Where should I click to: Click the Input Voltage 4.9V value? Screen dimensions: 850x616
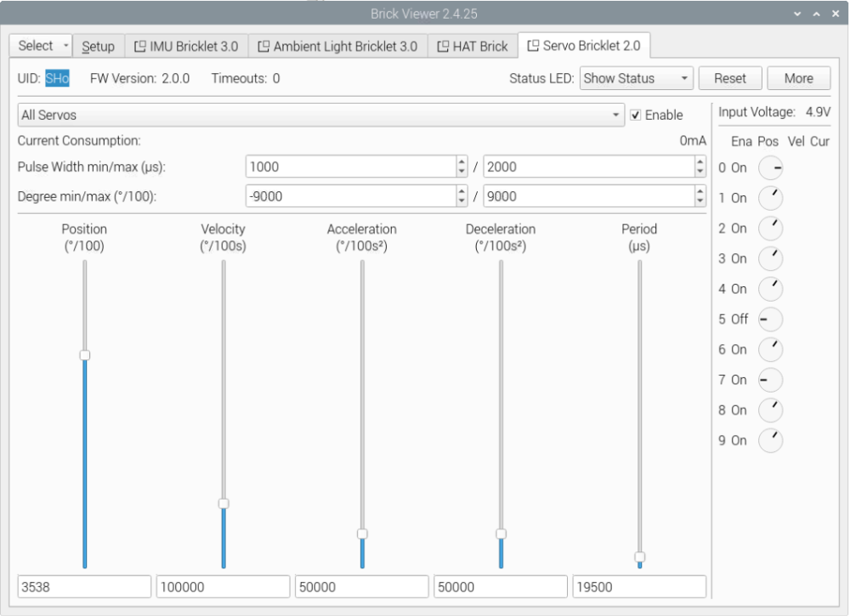818,112
